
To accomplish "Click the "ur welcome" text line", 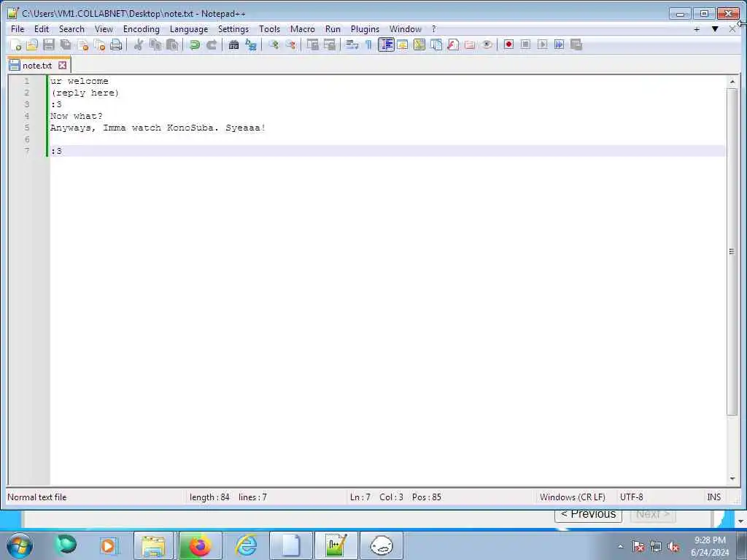I will tap(79, 81).
